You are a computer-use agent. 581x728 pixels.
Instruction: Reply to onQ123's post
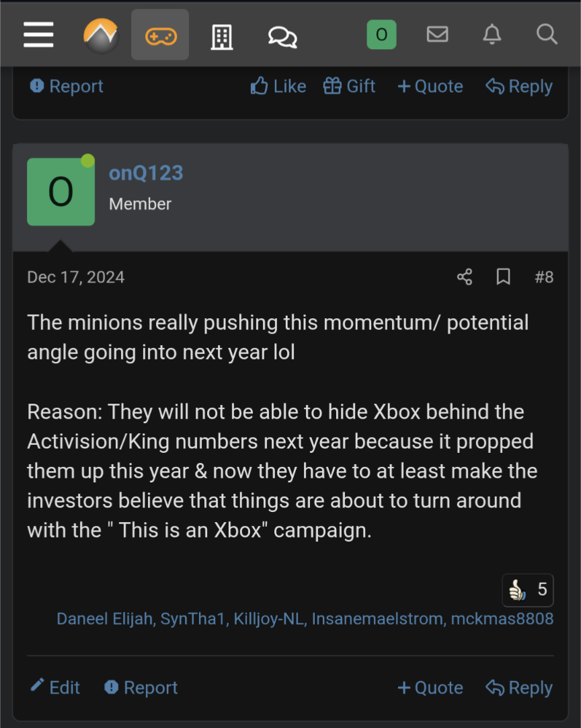(x=518, y=687)
